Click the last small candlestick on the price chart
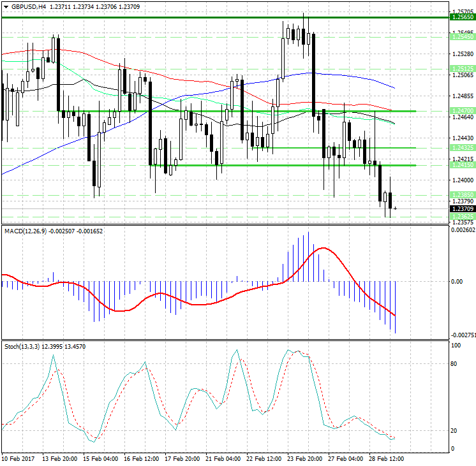This screenshot has width=476, height=466. coord(396,208)
